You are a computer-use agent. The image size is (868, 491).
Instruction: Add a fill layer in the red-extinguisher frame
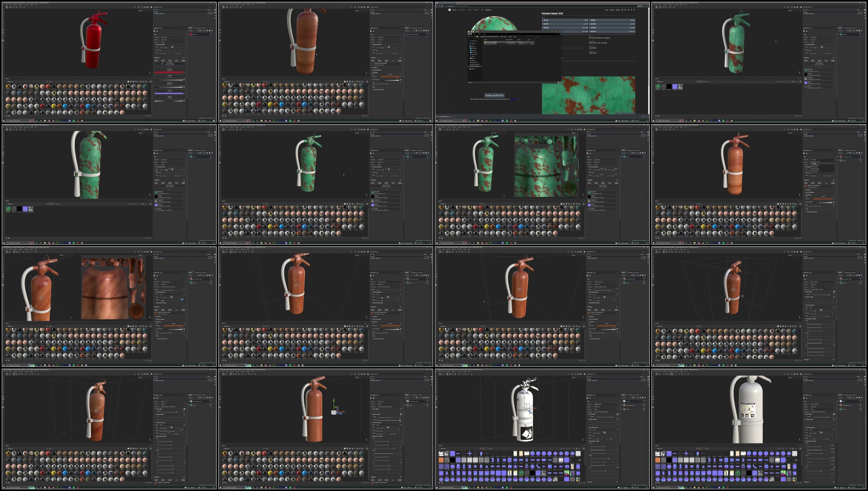coord(204,30)
